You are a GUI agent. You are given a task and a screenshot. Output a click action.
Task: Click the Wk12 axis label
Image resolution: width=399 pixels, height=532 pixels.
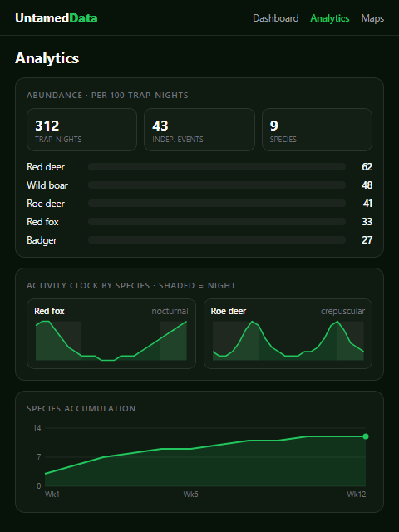click(x=357, y=495)
